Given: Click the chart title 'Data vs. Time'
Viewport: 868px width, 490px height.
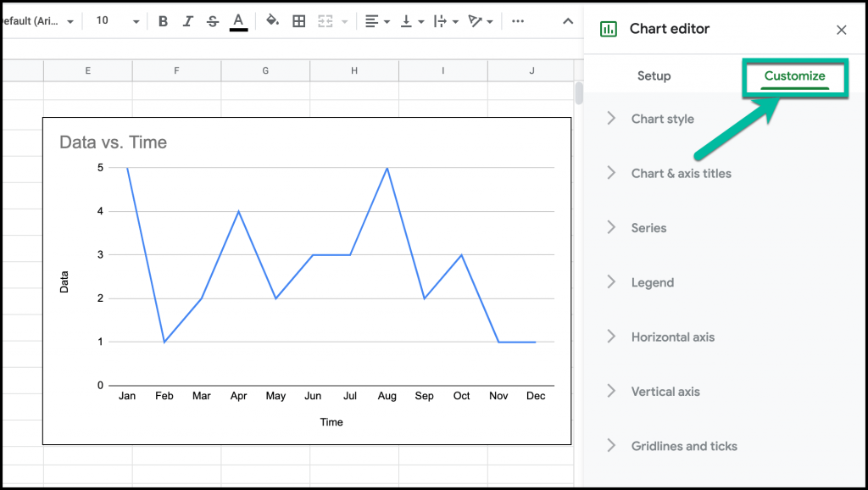Looking at the screenshot, I should click(x=113, y=142).
